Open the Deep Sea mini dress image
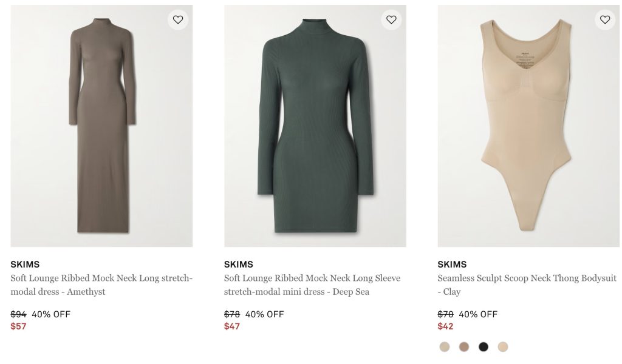The width and height of the screenshot is (622, 364). click(x=315, y=126)
